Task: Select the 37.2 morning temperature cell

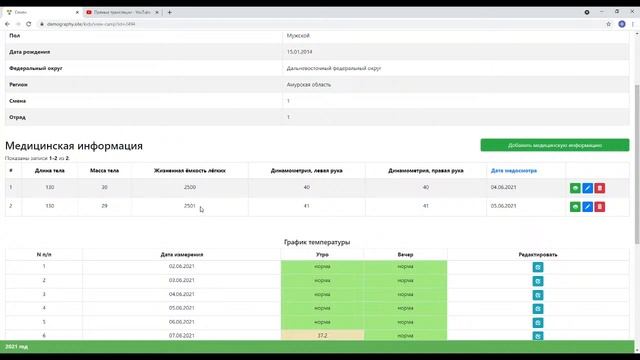Action: (322, 336)
